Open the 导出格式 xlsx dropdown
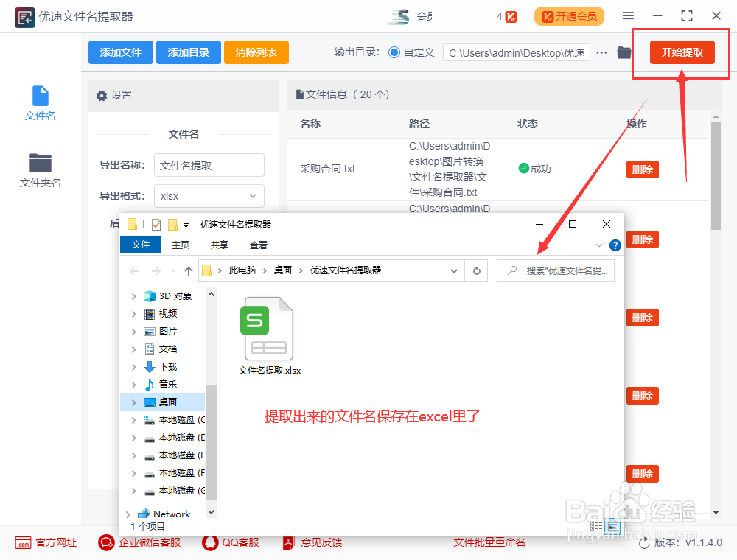 pos(209,196)
